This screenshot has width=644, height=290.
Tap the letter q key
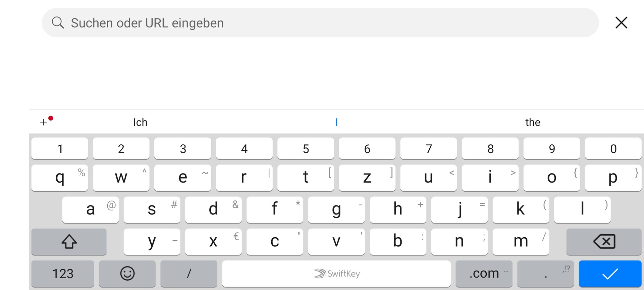point(60,178)
